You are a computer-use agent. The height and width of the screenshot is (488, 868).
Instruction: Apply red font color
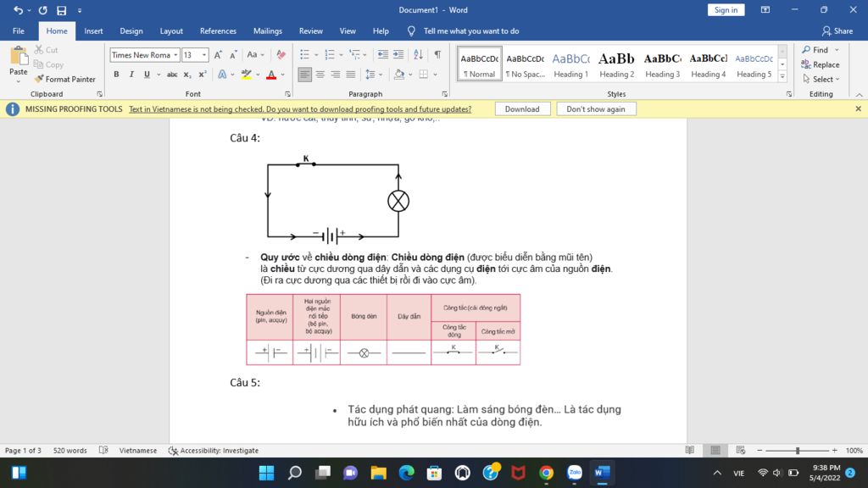tap(271, 75)
